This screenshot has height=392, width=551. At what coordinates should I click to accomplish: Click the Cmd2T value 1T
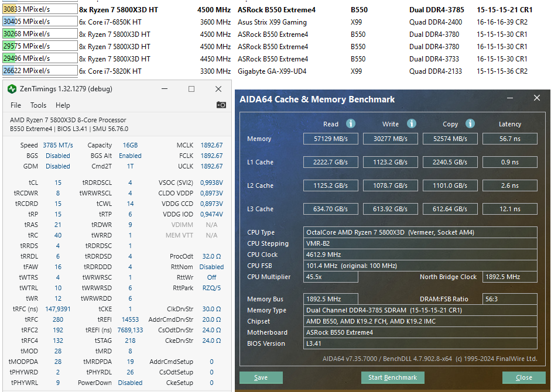coord(130,166)
